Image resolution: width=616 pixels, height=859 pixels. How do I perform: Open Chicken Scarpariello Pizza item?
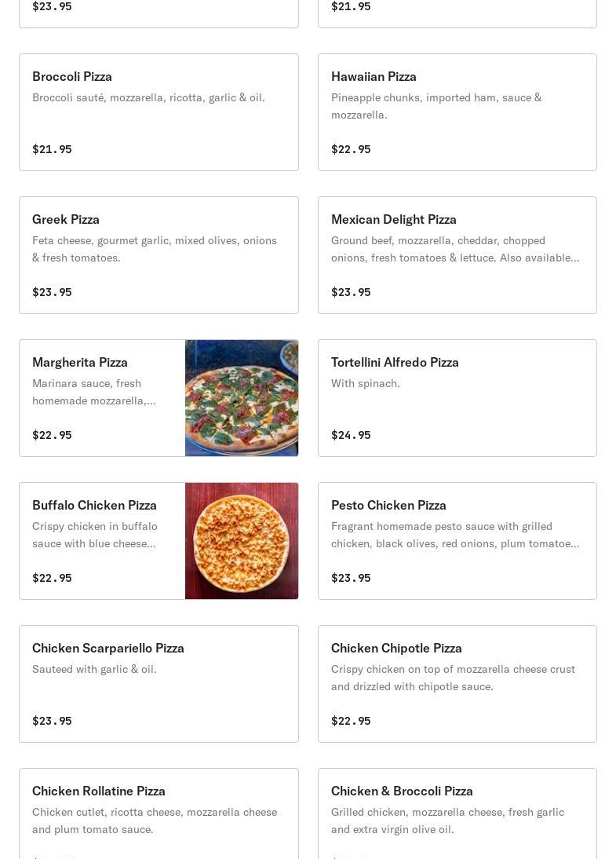coord(159,684)
